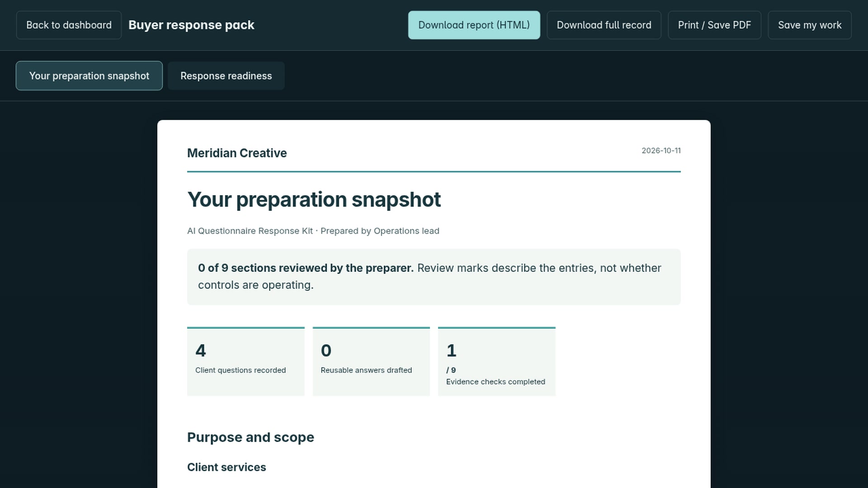The image size is (868, 488).
Task: Switch to Response readiness tab
Action: pyautogui.click(x=226, y=76)
